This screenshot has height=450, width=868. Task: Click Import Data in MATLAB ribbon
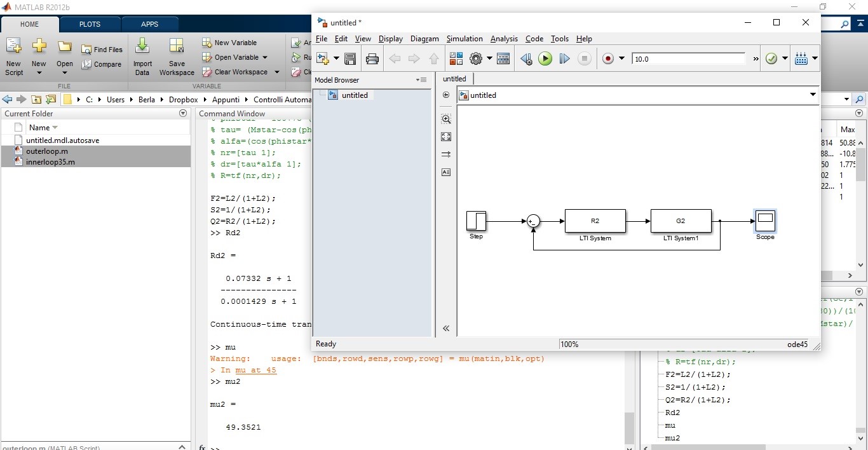[142, 57]
